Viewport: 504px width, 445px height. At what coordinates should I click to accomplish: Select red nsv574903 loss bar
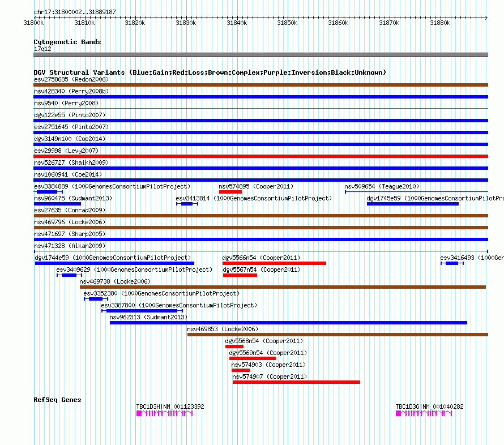pos(241,370)
